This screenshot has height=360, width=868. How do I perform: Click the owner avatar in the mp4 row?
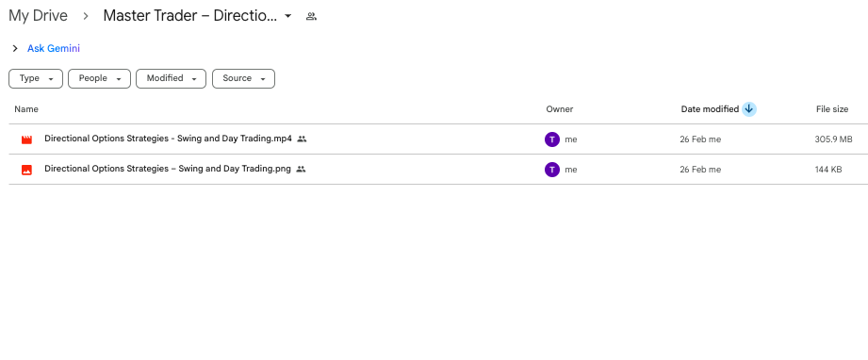click(552, 139)
